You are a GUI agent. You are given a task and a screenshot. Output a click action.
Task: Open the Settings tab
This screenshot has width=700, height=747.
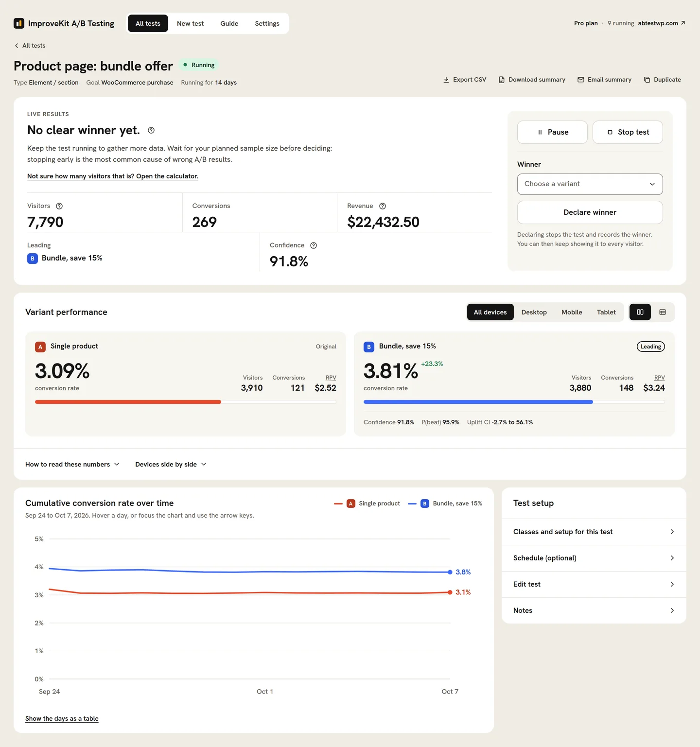click(x=267, y=23)
